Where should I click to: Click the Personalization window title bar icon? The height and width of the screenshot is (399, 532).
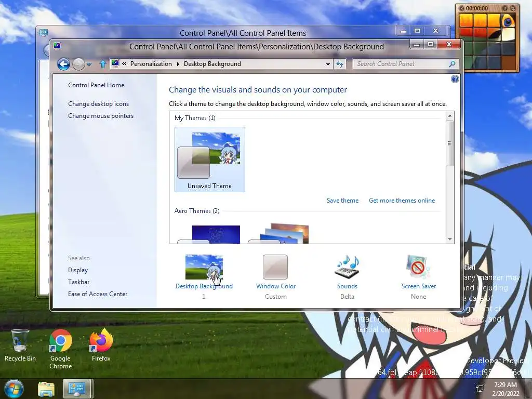(x=57, y=45)
